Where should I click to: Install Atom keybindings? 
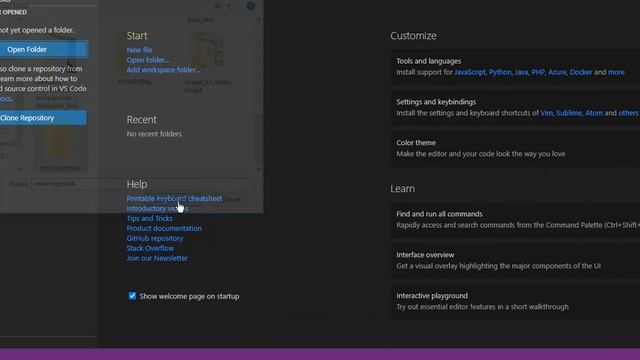[x=594, y=113]
